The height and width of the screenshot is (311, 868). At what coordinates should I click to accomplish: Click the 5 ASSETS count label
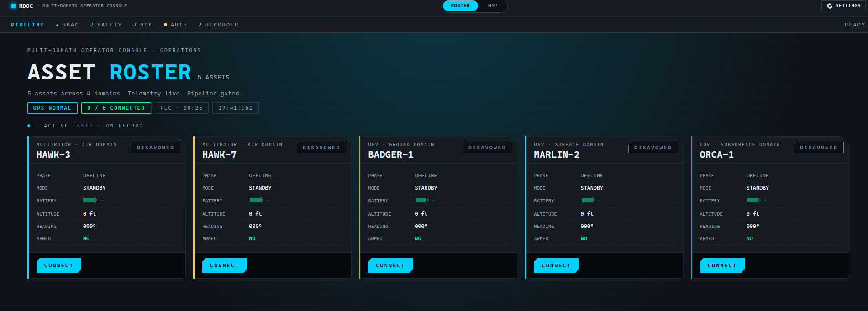coord(213,77)
